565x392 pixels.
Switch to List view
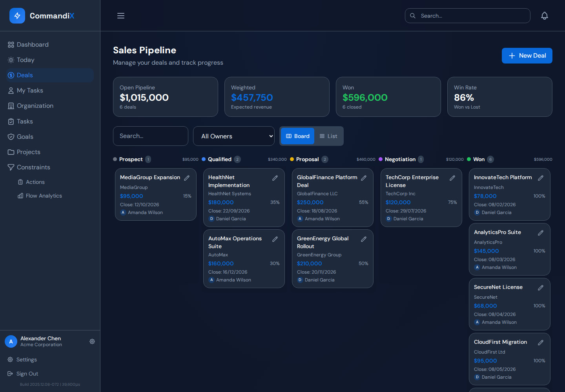328,136
